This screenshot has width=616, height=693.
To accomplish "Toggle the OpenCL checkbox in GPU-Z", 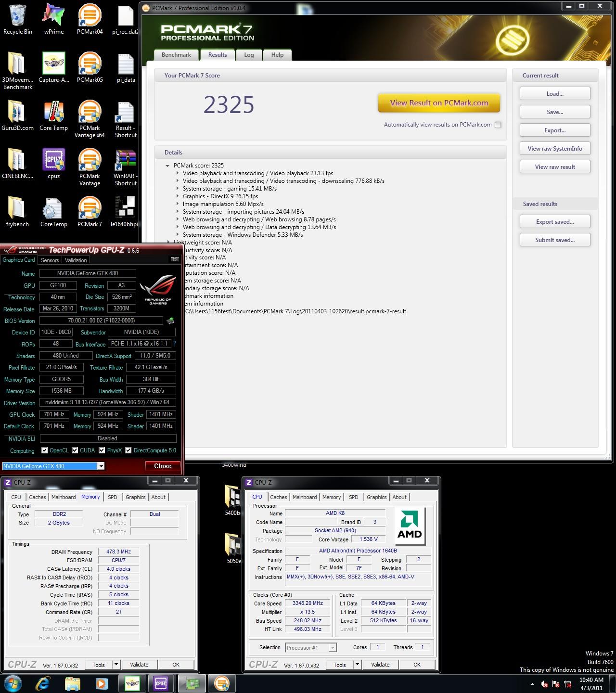I will click(x=45, y=450).
